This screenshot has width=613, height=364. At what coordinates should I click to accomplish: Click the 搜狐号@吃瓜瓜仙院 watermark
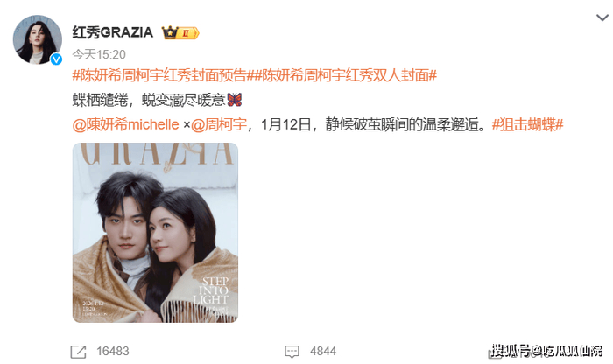click(546, 351)
